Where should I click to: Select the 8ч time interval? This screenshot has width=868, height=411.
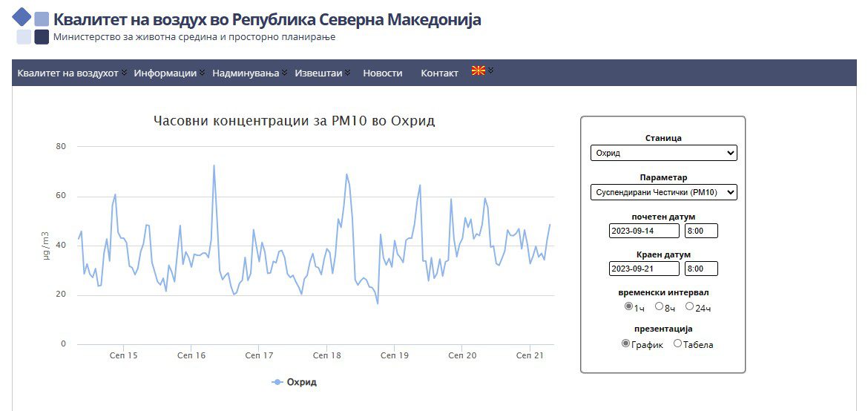coord(659,306)
